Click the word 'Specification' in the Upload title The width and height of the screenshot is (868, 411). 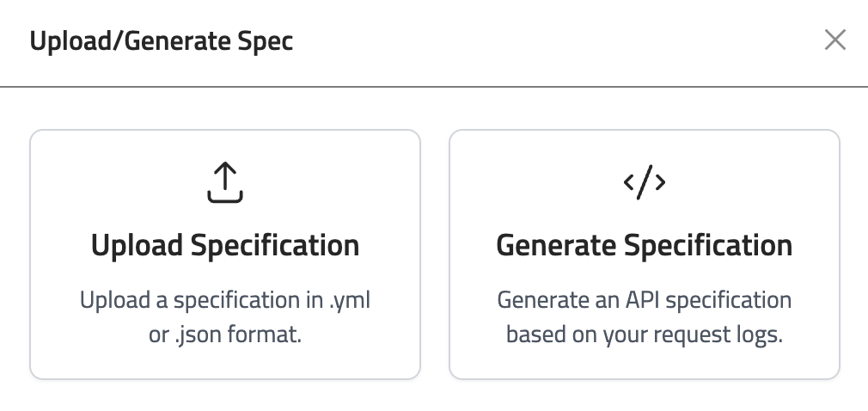coord(275,246)
